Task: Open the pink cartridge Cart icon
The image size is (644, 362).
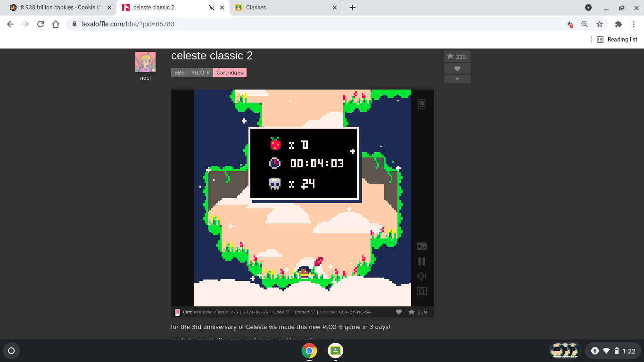Action: 178,312
